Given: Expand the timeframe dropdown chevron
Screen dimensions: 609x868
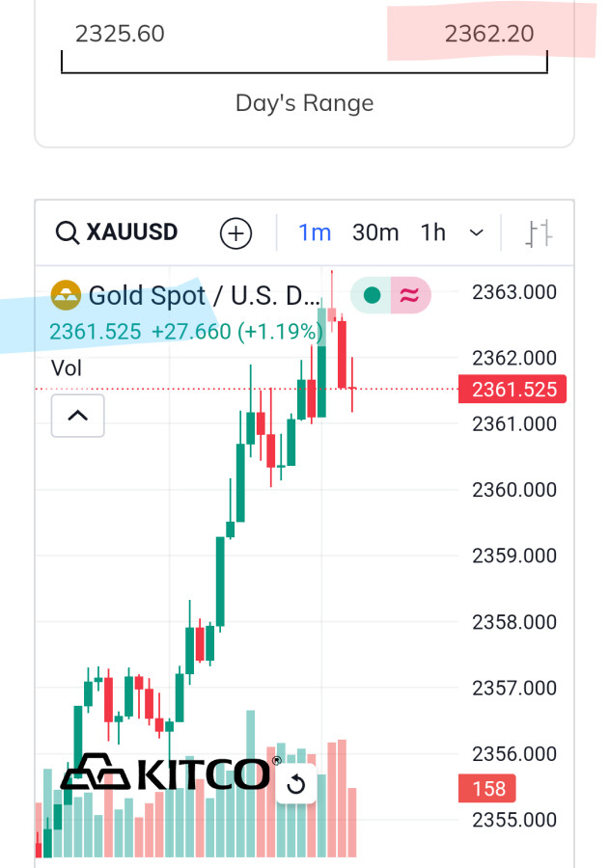Looking at the screenshot, I should tap(476, 233).
